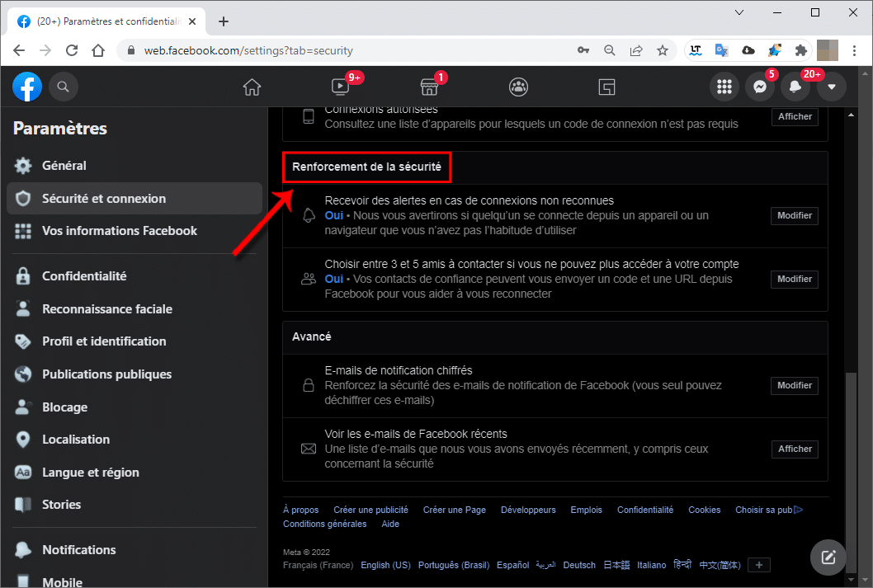
Task: Open the Aide footer link
Action: [390, 524]
